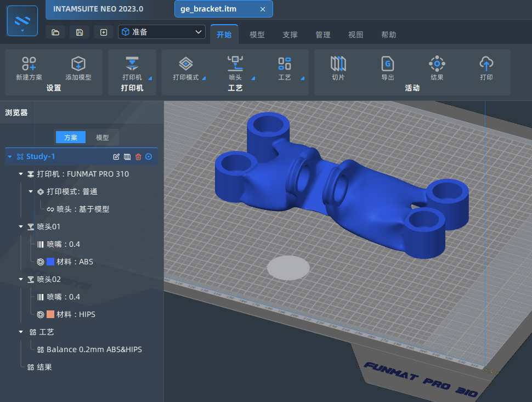Open the 切片 (slice) tool
Viewport: 532px width, 402px height.
point(338,64)
